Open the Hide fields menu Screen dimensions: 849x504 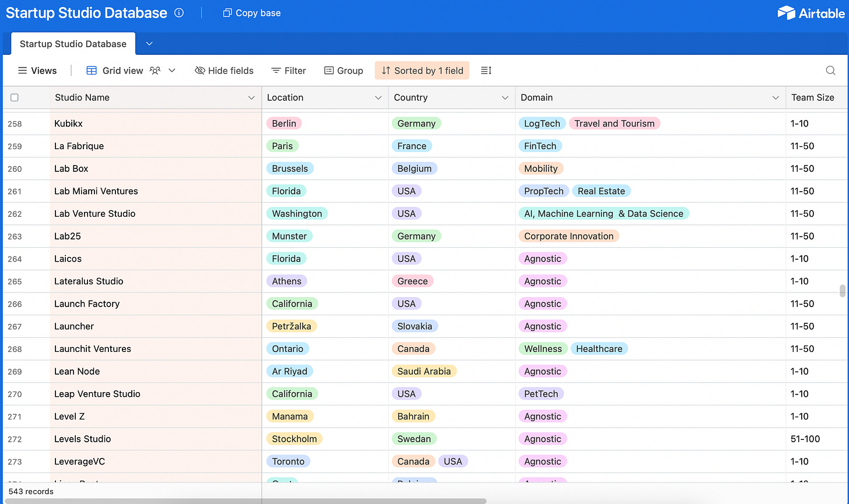coord(224,71)
